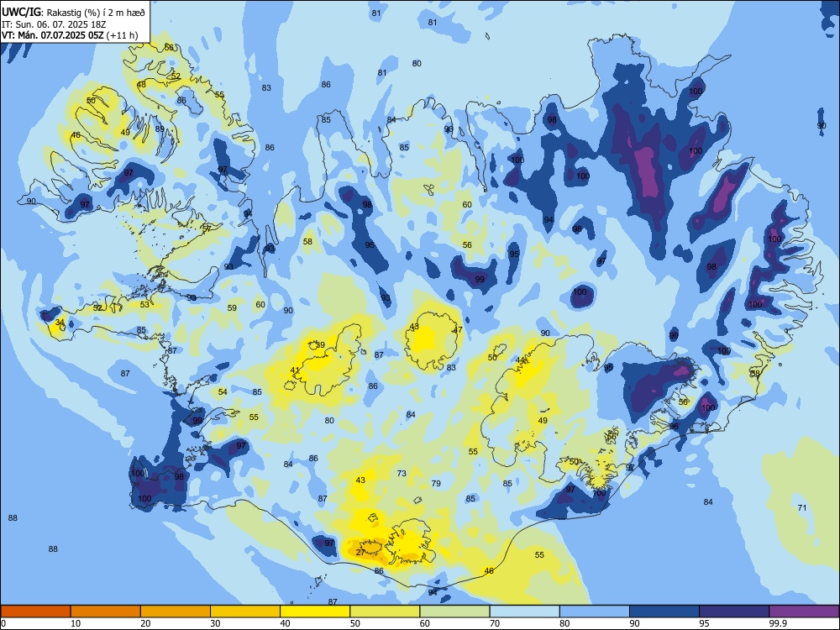Viewport: 840px width, 630px height.
Task: Select the 20–30 amber legend swatch
Action: pyautogui.click(x=176, y=612)
